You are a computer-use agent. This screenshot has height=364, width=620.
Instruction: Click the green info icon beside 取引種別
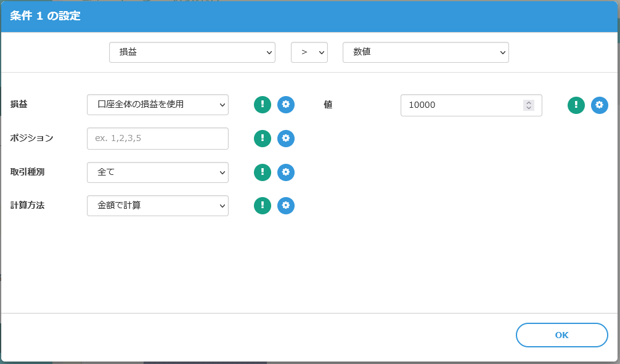263,172
